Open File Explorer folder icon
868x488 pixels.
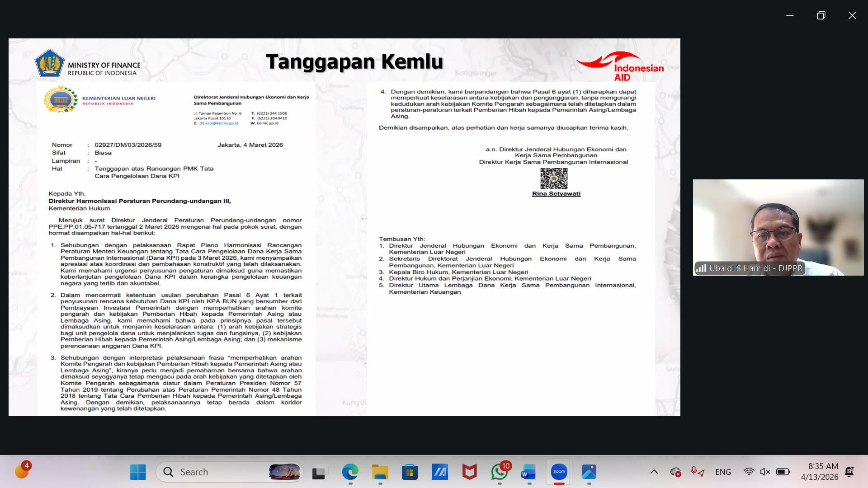pos(380,472)
